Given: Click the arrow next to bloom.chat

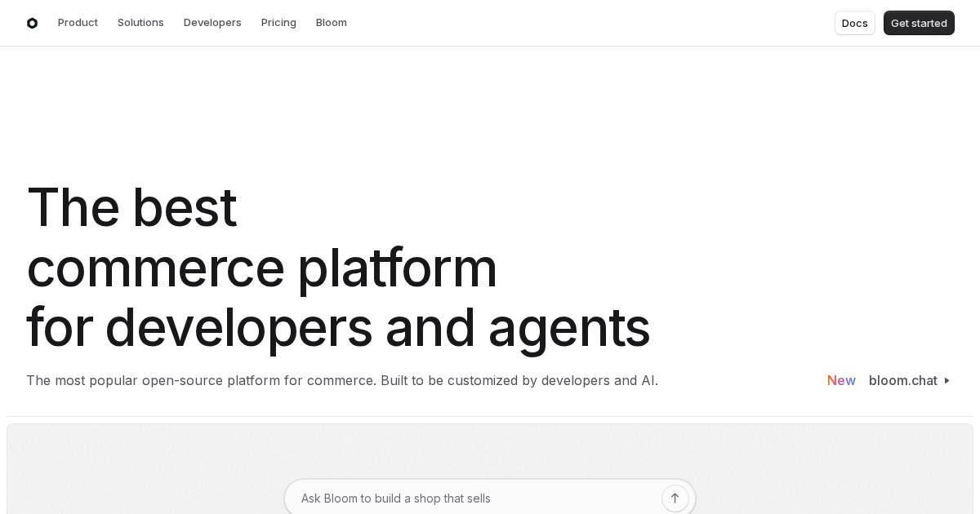Looking at the screenshot, I should [x=947, y=381].
